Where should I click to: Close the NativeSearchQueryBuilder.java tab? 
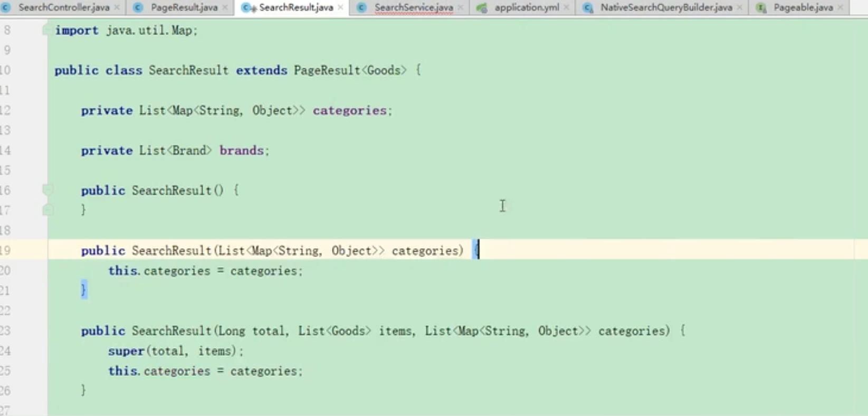coord(740,7)
